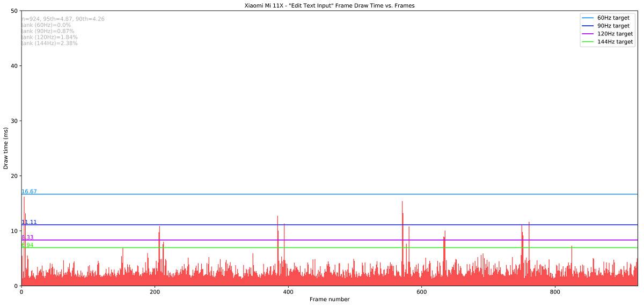Viewport: 644px width, 306px height.
Task: Click the "60Hz target" legend label
Action: [x=613, y=18]
